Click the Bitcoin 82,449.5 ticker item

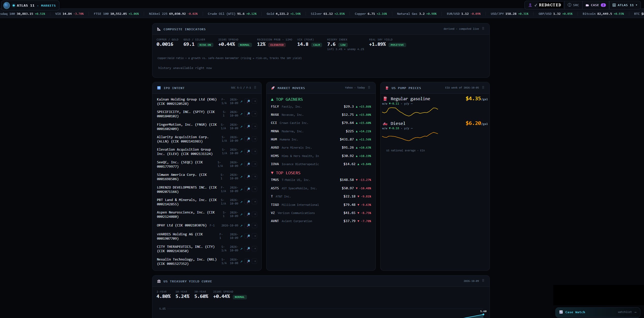pyautogui.click(x=603, y=14)
